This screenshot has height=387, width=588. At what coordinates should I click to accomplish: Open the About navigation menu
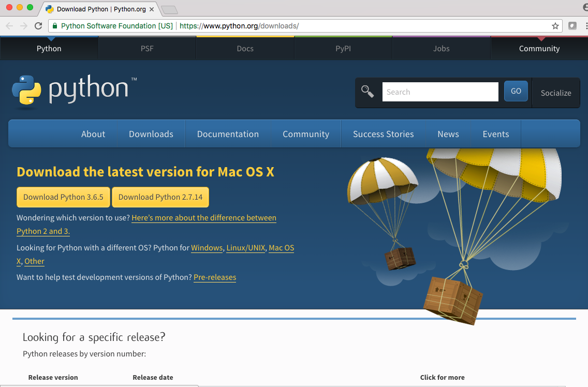[x=93, y=134]
